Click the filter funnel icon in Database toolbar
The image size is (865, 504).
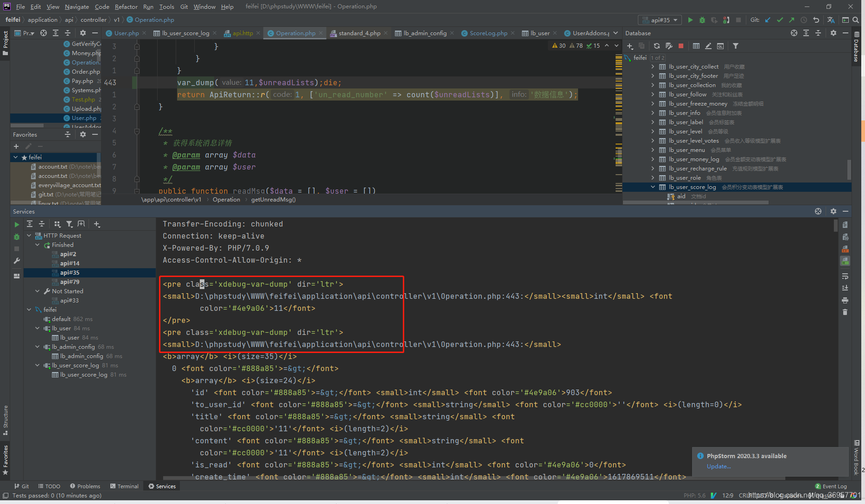736,46
